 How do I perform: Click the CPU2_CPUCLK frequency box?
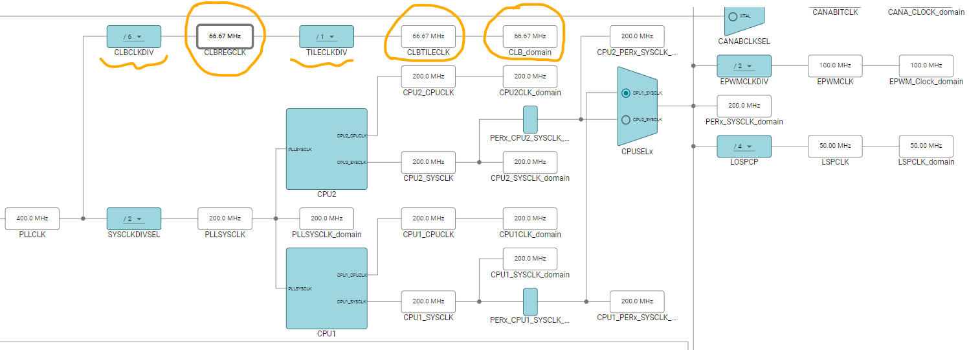tap(429, 76)
